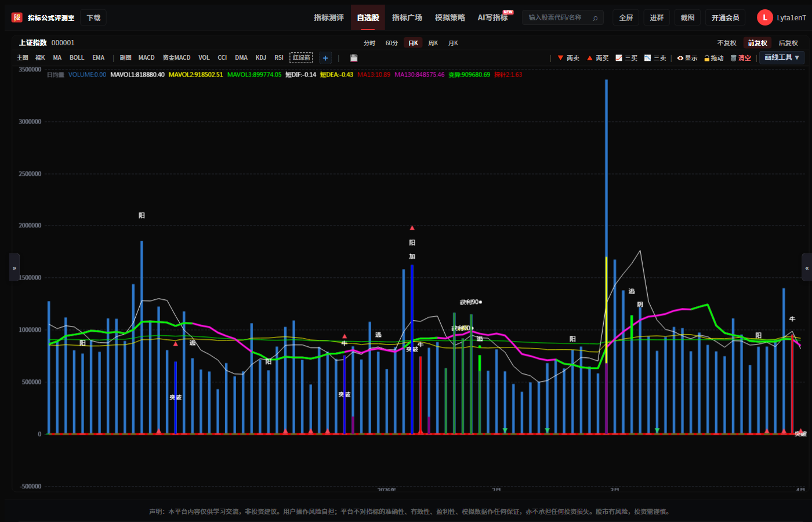
Task: Open the 模拟策略 nav tab
Action: [450, 17]
